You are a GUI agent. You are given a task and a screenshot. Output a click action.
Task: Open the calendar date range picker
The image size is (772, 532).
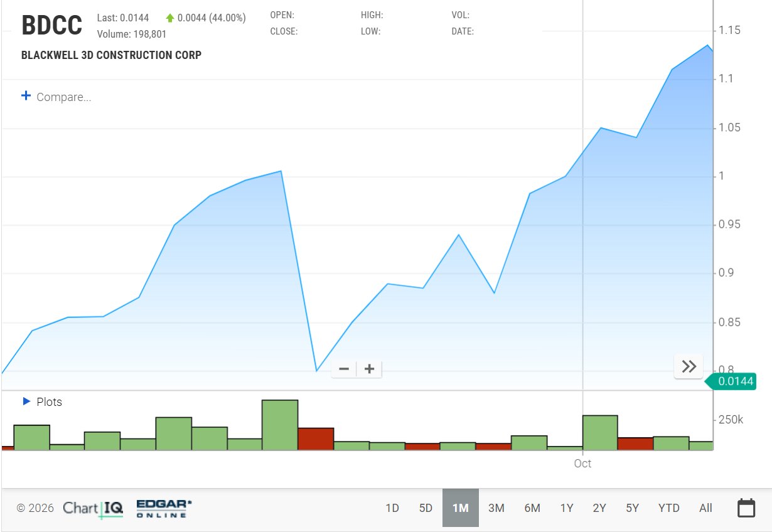pyautogui.click(x=746, y=508)
